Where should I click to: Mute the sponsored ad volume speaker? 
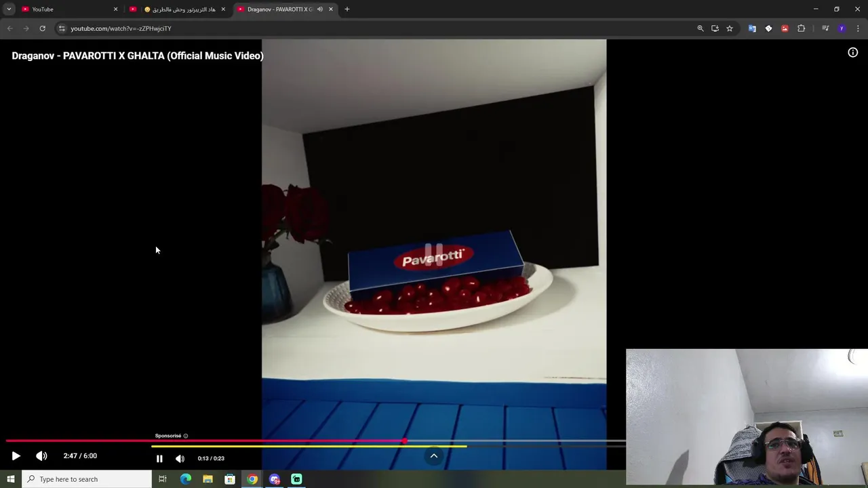180,459
